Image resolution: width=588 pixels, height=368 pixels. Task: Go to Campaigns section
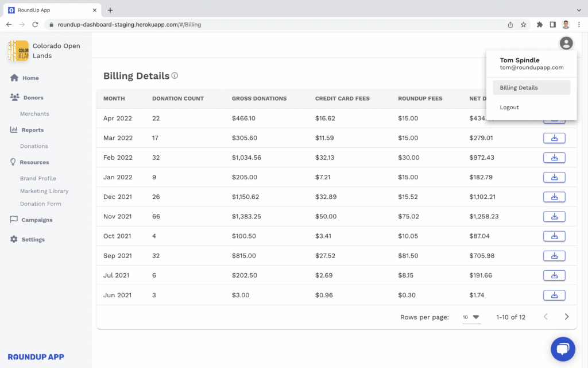(x=37, y=220)
